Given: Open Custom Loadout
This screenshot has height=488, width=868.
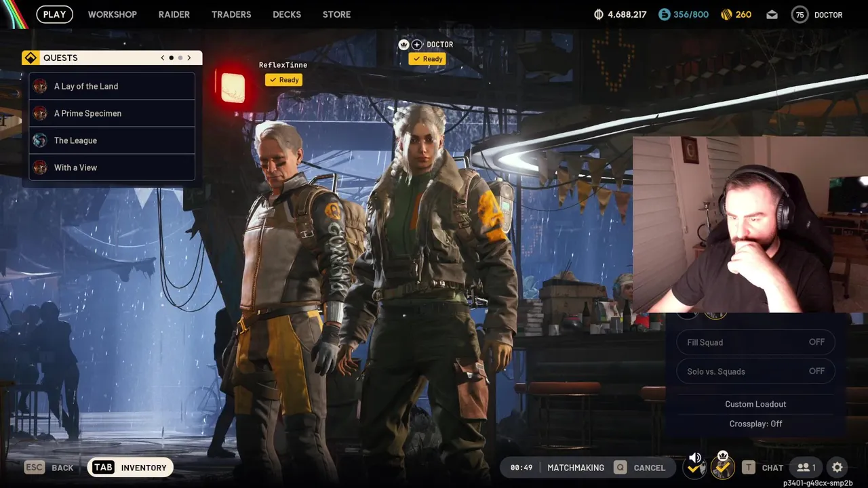Looking at the screenshot, I should point(755,404).
